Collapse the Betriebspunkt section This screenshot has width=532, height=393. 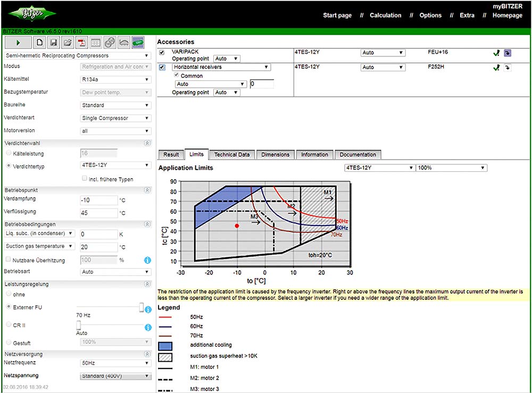[x=147, y=190]
